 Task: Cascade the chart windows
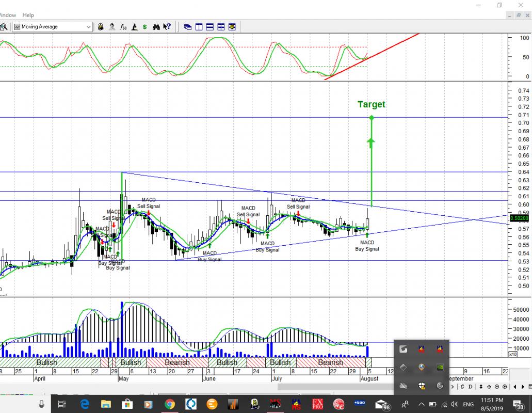point(188,27)
